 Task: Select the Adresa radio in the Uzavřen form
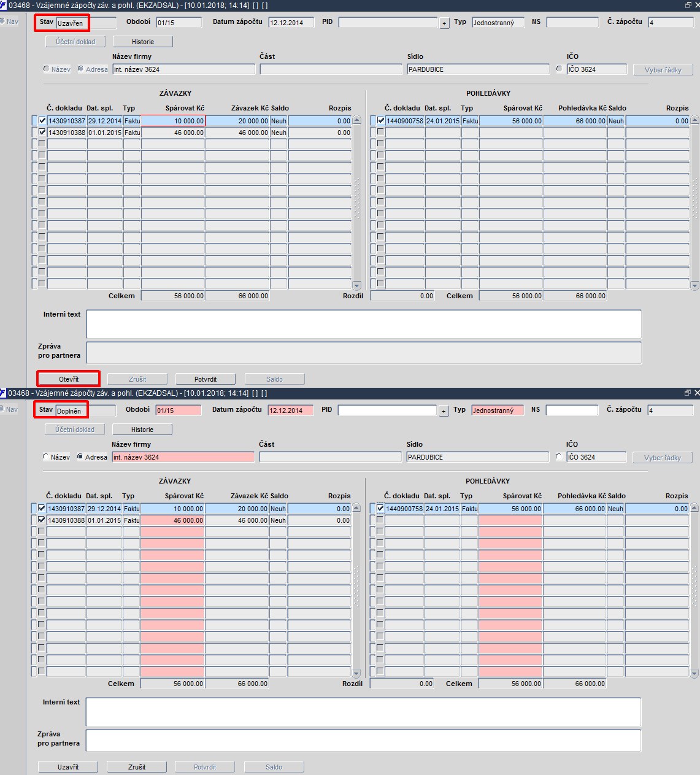(x=81, y=69)
